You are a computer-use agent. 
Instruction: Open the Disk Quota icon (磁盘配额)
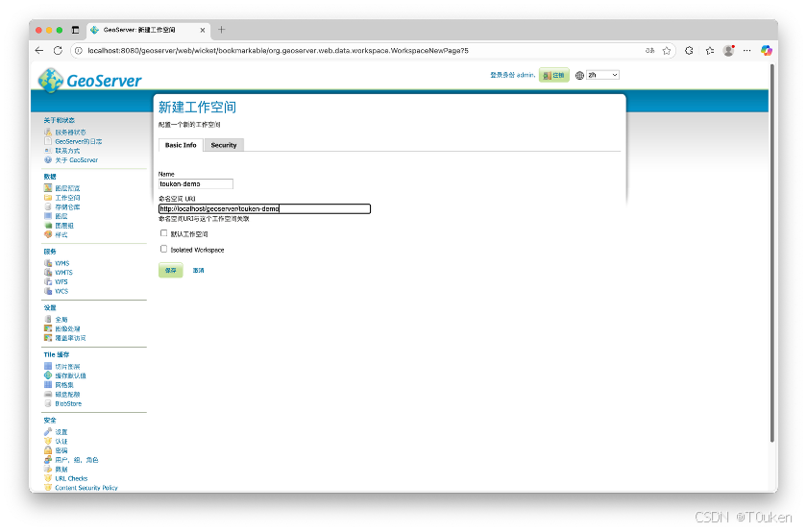pyautogui.click(x=48, y=394)
